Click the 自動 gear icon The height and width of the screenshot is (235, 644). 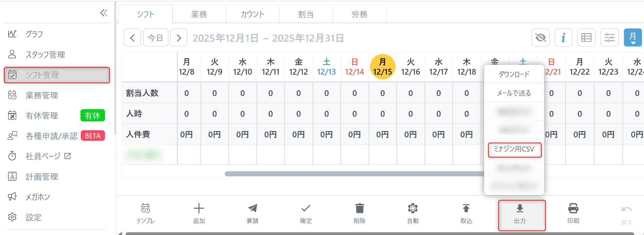413,208
